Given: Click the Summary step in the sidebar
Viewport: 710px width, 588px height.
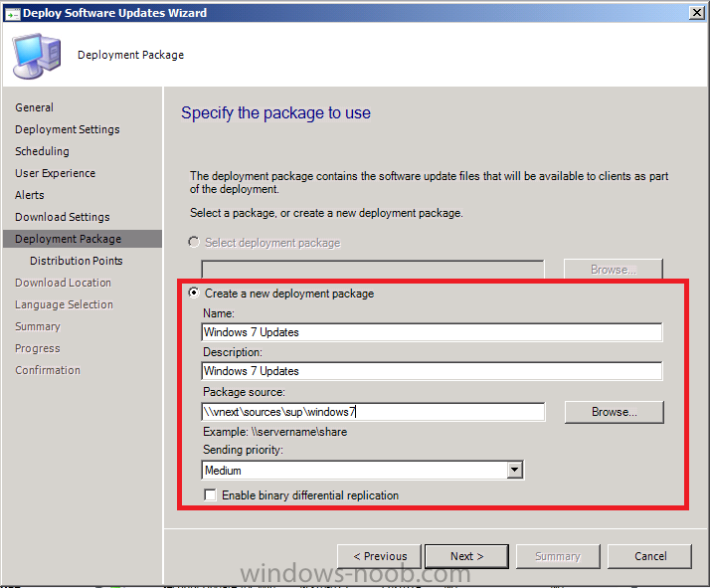Looking at the screenshot, I should tap(37, 326).
